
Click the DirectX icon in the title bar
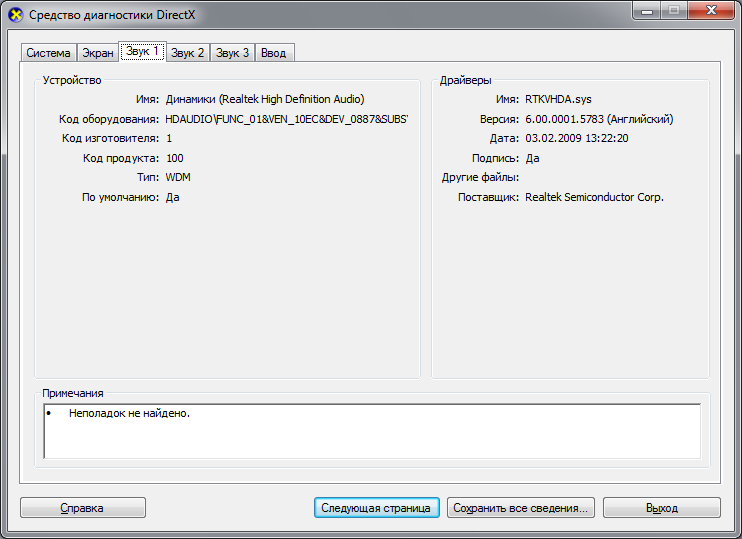[x=15, y=15]
